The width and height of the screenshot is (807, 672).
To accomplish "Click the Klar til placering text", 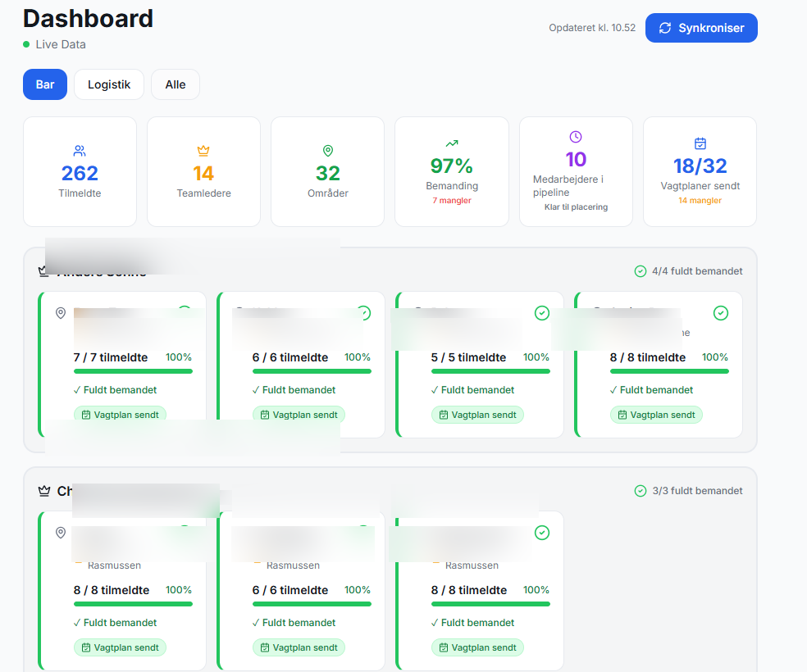I will (576, 207).
